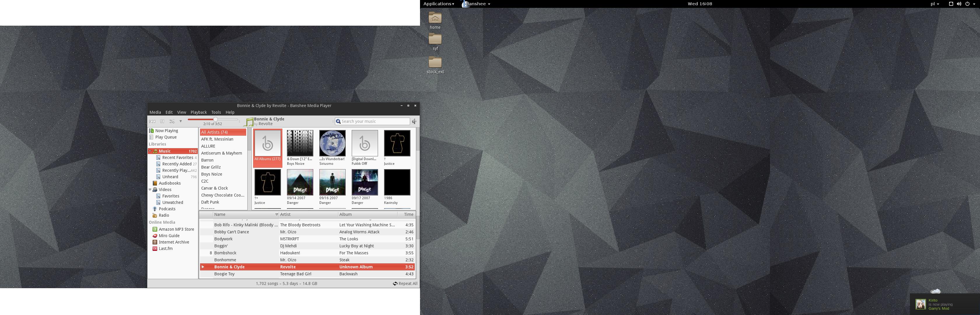Click the Audiobooks book icon

[155, 183]
